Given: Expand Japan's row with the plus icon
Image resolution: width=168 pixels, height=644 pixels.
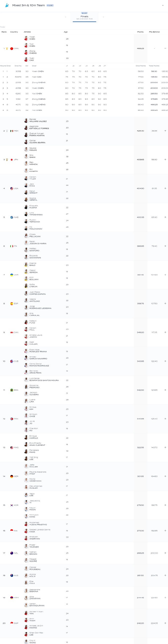Looking at the screenshot, I should pos(165,160).
